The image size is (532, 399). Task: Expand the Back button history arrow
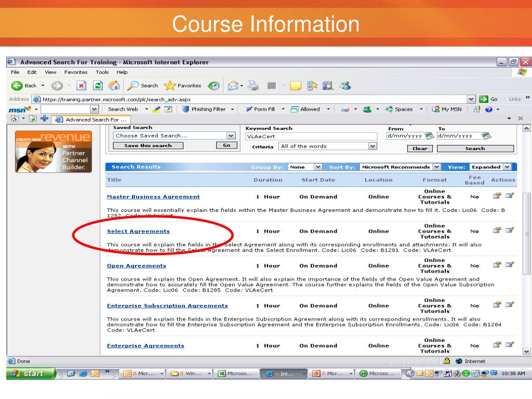[43, 86]
